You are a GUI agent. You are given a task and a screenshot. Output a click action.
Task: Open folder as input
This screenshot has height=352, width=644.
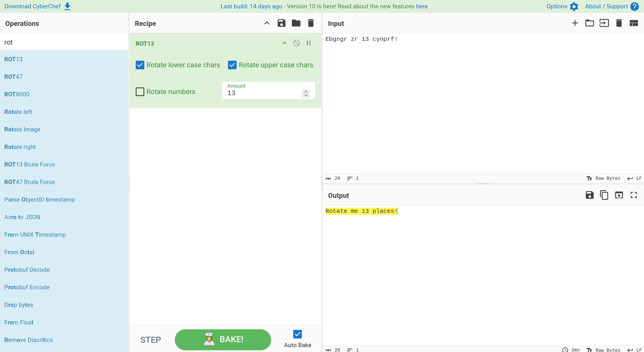pos(590,23)
